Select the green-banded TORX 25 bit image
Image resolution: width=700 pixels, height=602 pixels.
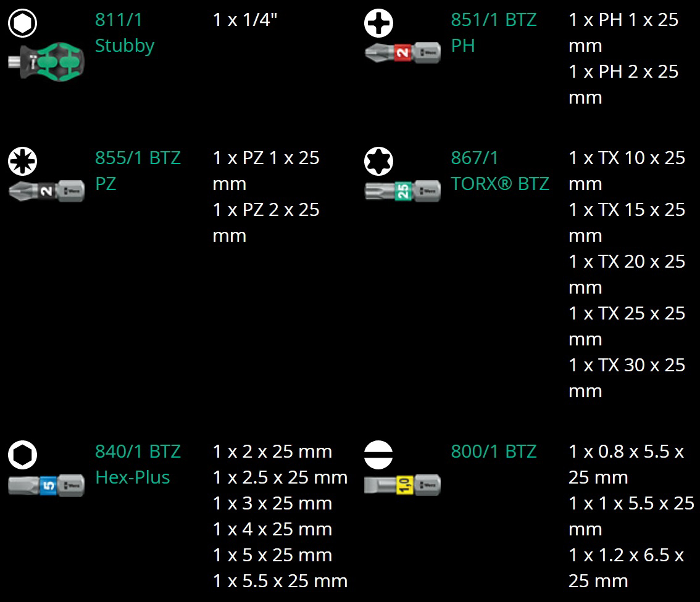[x=402, y=191]
